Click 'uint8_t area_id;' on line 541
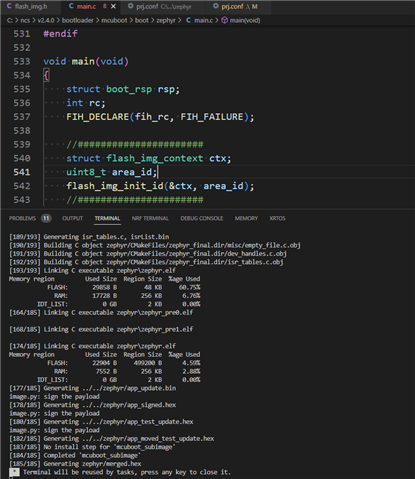415x479 pixels. click(x=111, y=172)
